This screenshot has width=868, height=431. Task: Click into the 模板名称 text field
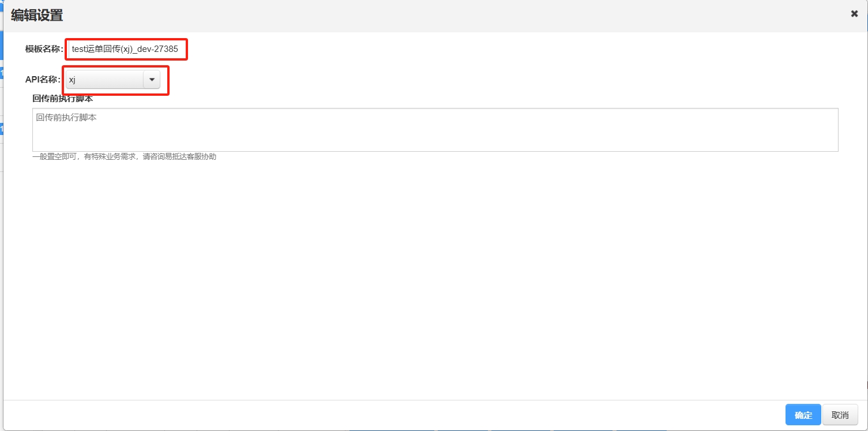coord(127,50)
